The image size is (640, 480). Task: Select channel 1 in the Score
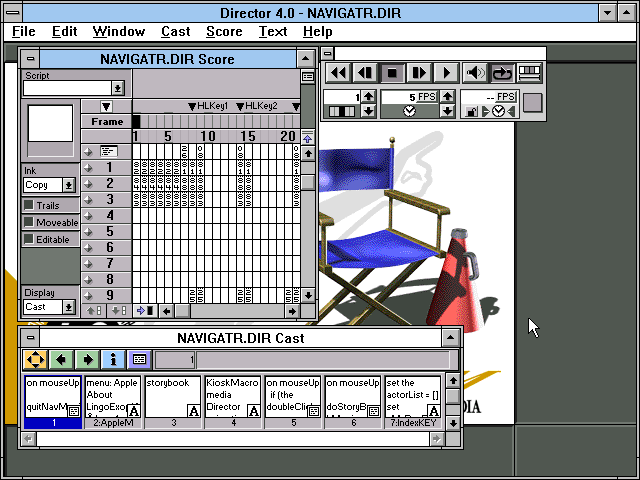tap(109, 167)
